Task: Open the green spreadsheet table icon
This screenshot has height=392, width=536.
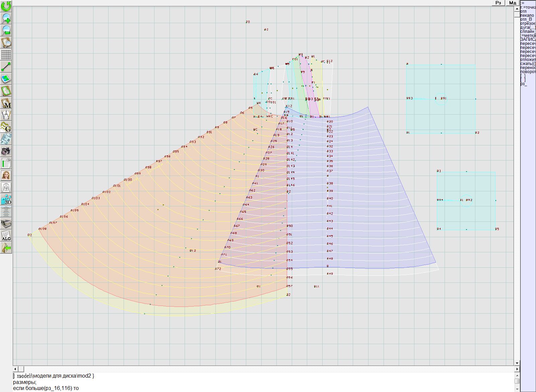Action: pos(6,164)
